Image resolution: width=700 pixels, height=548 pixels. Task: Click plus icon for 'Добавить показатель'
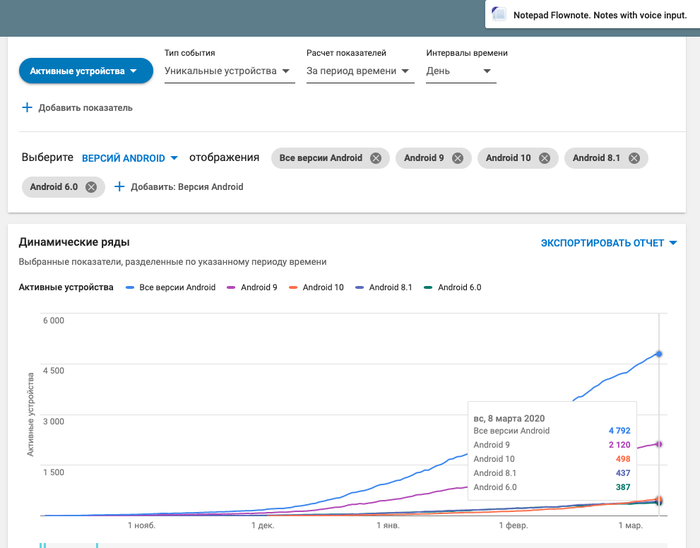(26, 107)
